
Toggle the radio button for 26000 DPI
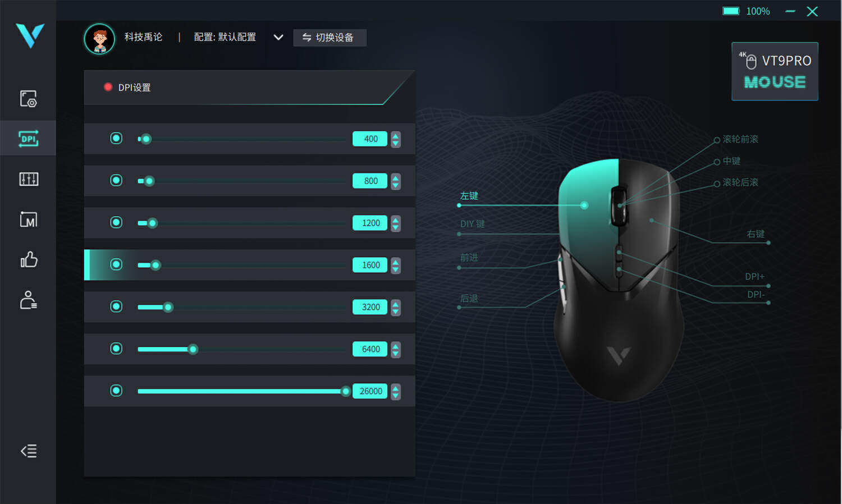pyautogui.click(x=116, y=391)
